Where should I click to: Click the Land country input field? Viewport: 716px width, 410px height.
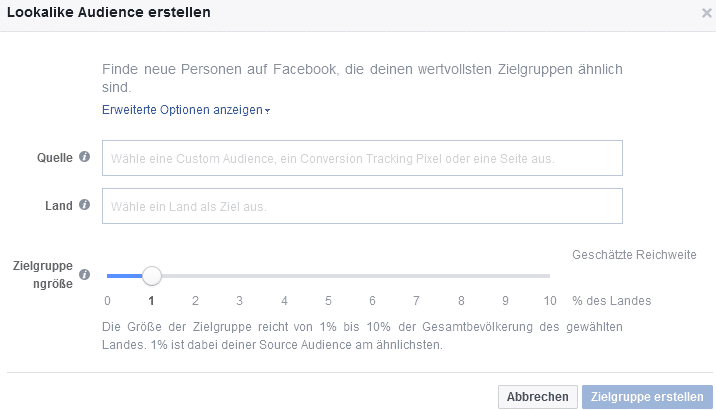[362, 206]
